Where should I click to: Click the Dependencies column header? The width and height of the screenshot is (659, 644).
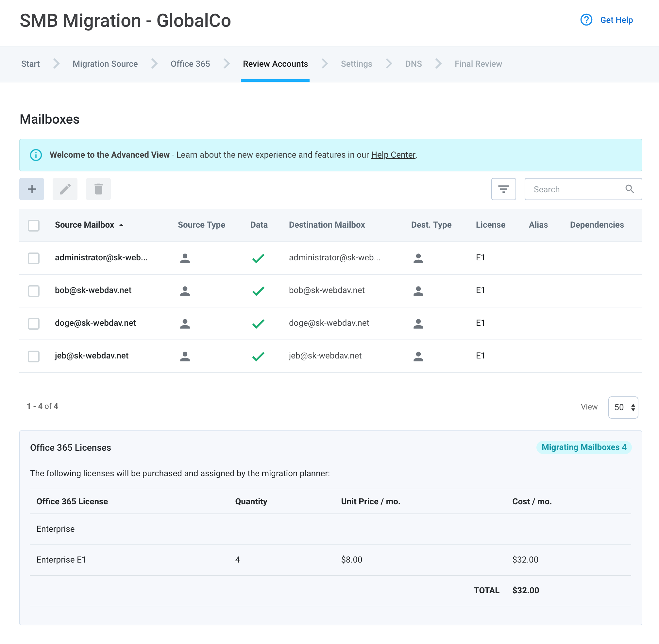[597, 225]
